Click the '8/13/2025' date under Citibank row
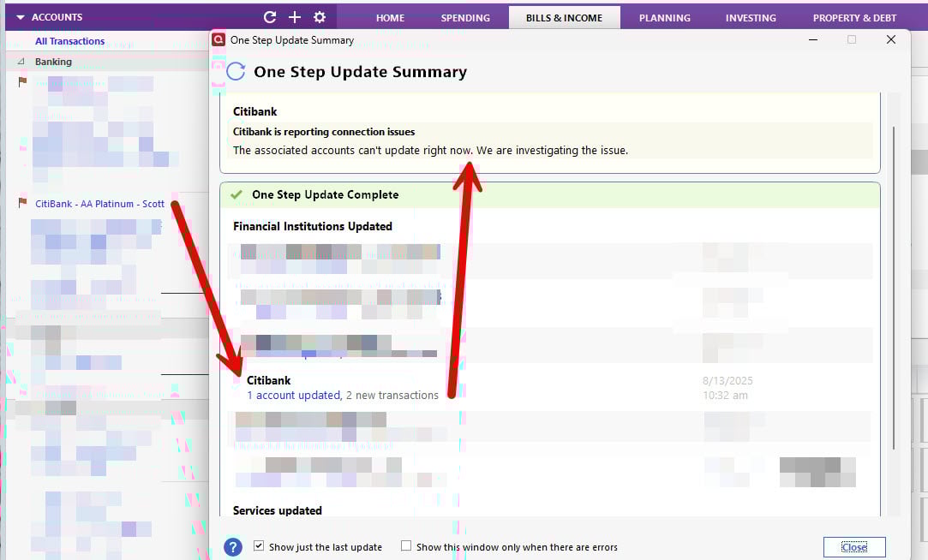Screen dimensions: 928x560 727,381
